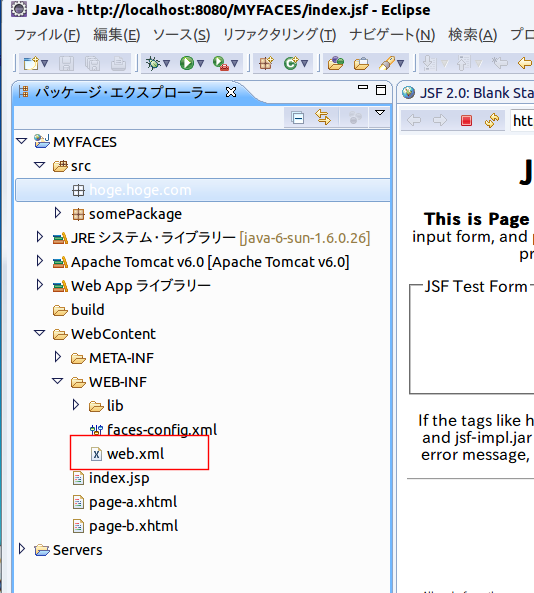
Task: Click the browser URL address field
Action: click(x=522, y=121)
